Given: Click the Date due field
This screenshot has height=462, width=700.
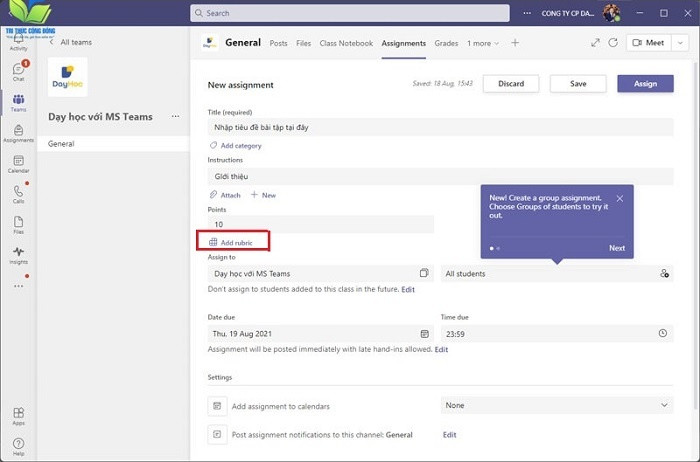Looking at the screenshot, I should point(321,333).
